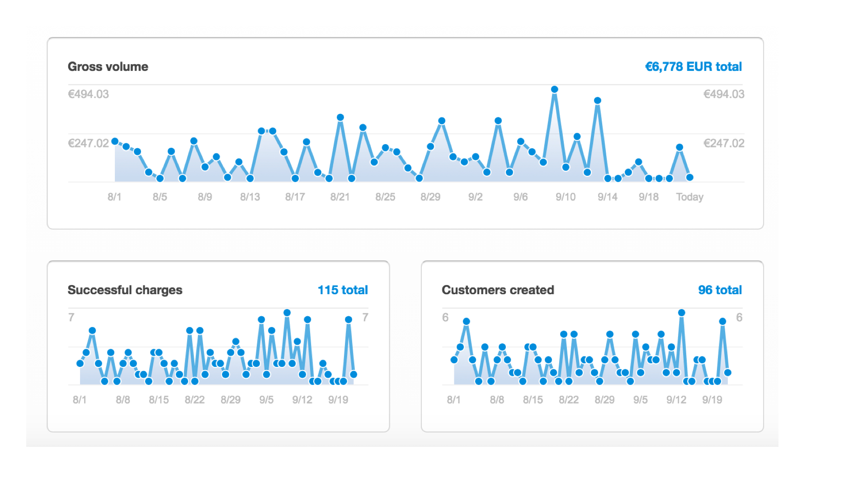This screenshot has width=868, height=488.
Task: Click the Today axis label on Gross volume
Action: 690,197
